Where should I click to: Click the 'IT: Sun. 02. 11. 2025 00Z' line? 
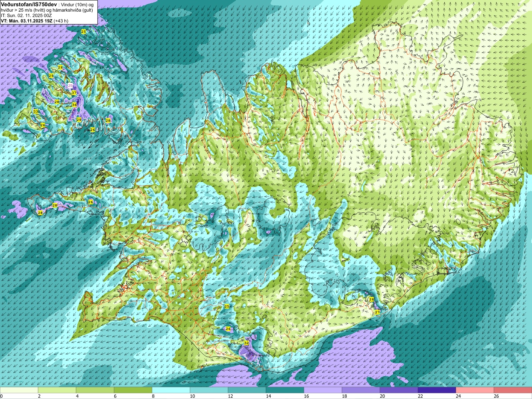coord(26,15)
